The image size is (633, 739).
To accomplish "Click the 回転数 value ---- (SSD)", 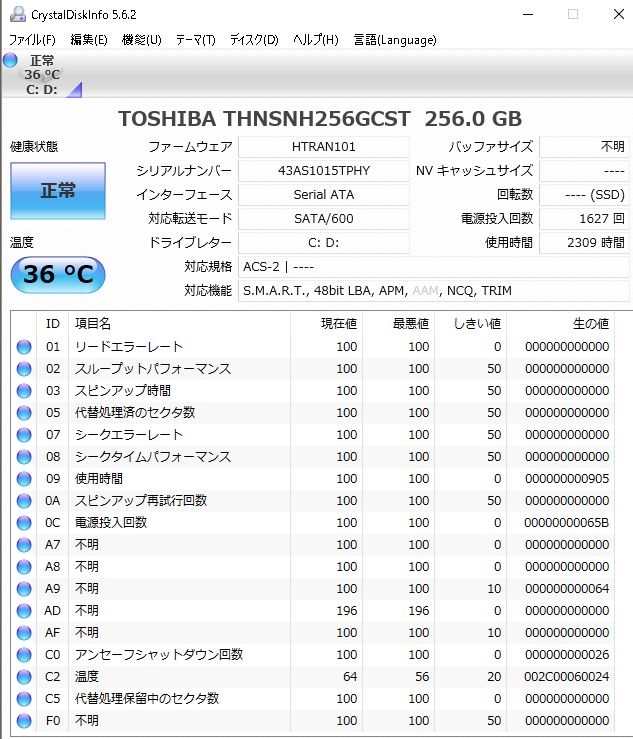I will click(584, 195).
